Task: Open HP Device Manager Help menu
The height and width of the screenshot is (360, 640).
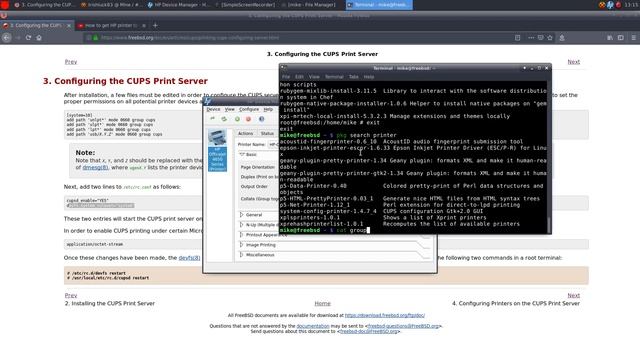Action: coord(268,109)
